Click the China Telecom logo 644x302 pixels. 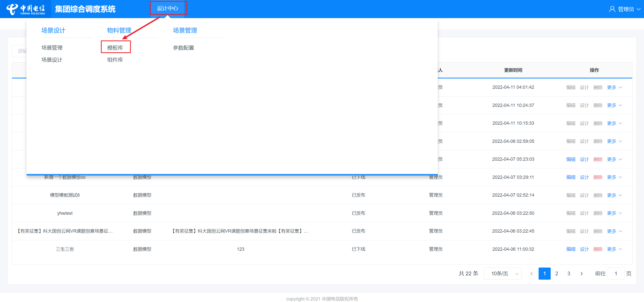pos(26,9)
